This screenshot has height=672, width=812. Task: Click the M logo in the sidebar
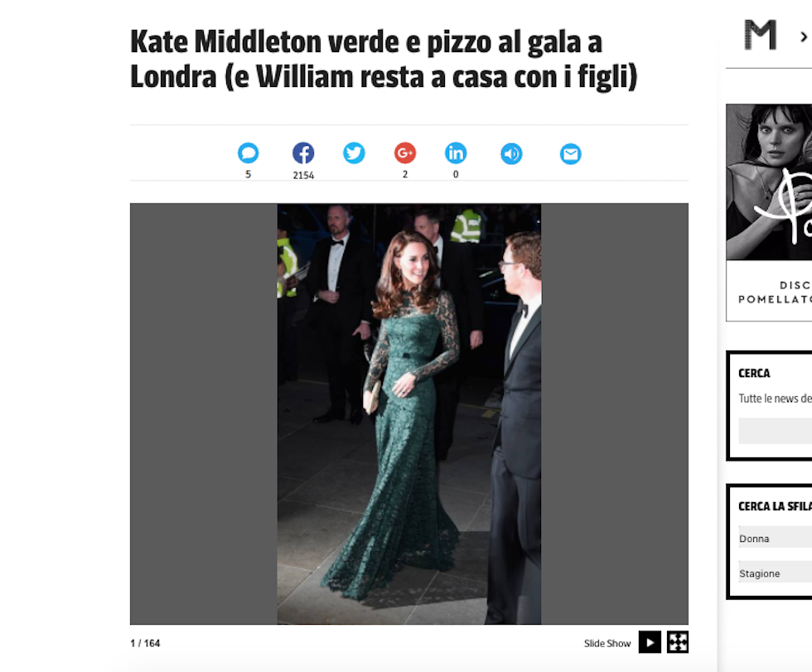click(761, 35)
